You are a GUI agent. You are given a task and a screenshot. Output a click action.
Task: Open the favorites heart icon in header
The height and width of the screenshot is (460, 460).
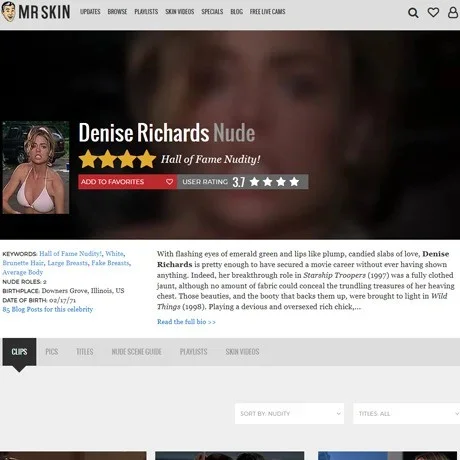[x=433, y=13]
